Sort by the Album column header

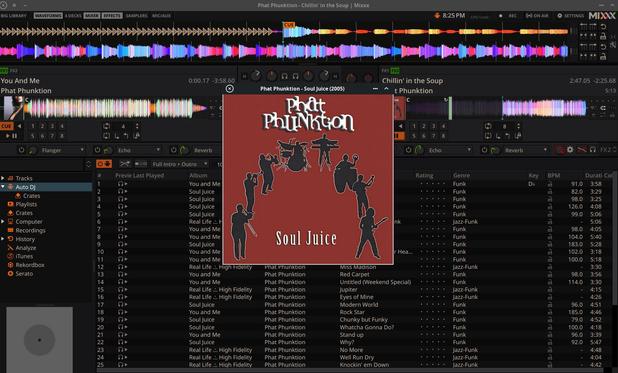(198, 175)
